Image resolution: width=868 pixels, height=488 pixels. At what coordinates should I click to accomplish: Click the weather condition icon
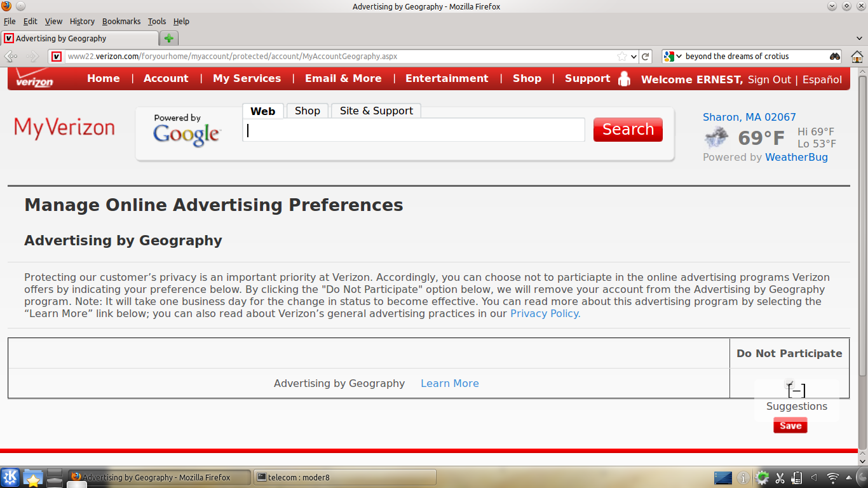coord(717,137)
